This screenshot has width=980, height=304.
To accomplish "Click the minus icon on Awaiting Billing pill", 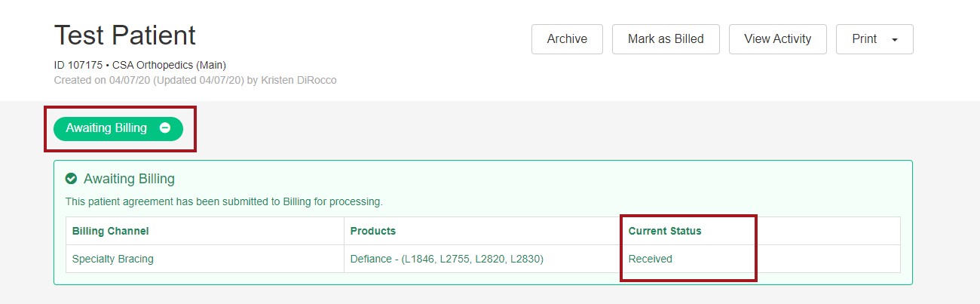I will click(165, 128).
